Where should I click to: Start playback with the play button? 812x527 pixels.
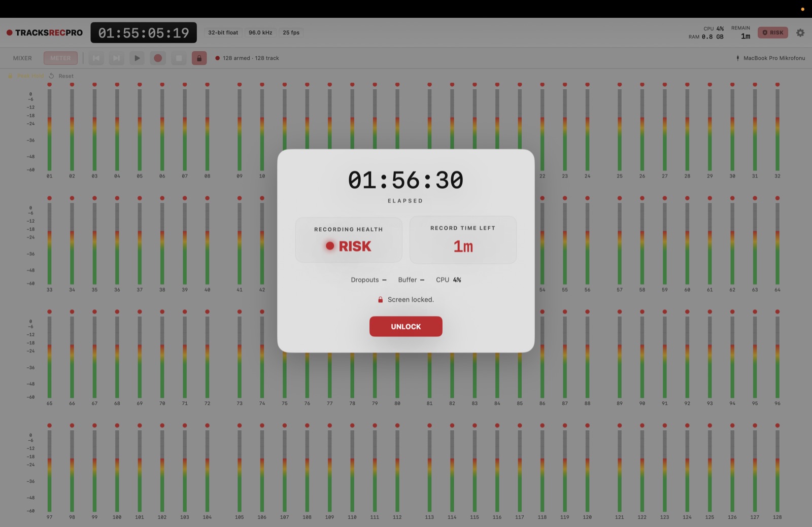pyautogui.click(x=137, y=58)
